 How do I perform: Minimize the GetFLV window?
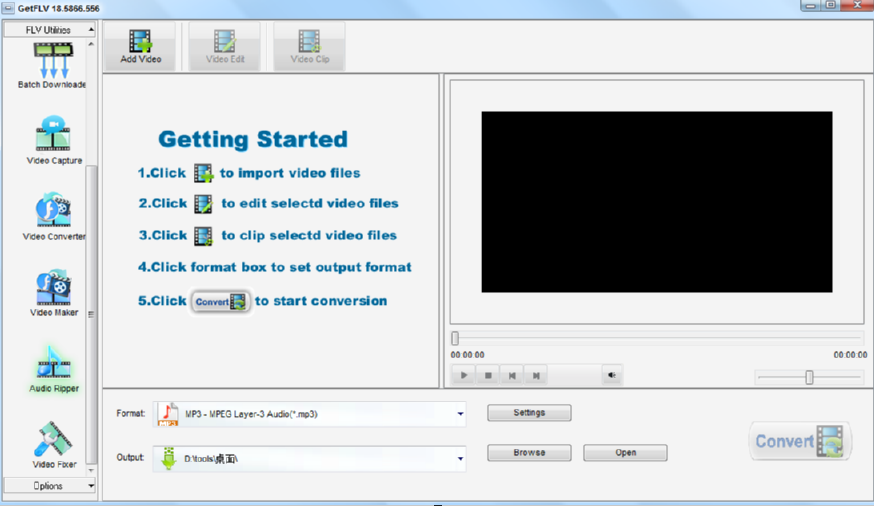click(810, 6)
